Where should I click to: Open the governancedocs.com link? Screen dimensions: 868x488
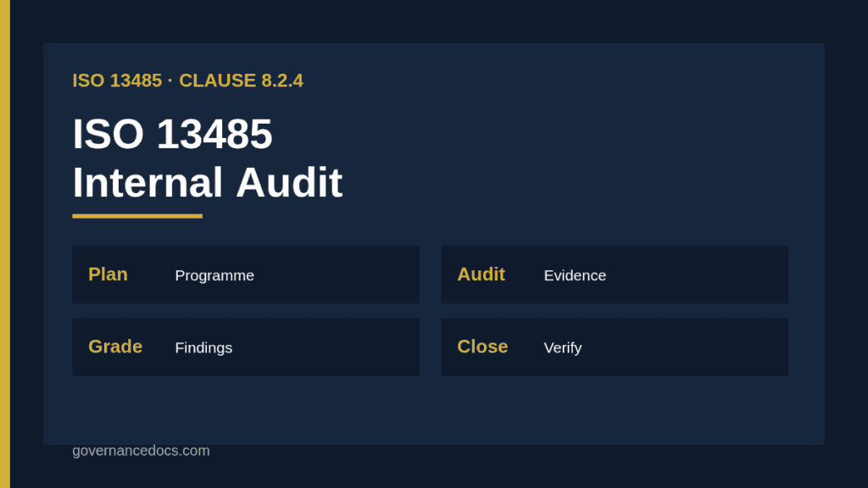point(142,451)
